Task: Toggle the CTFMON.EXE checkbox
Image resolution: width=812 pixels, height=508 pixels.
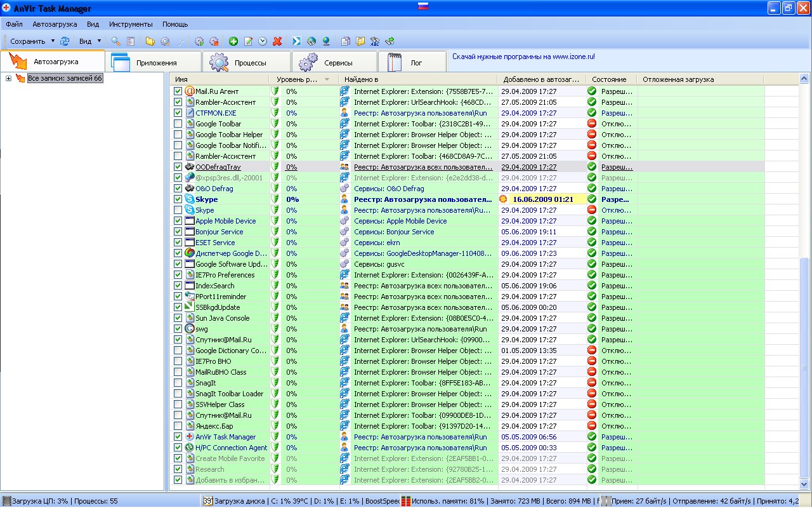Action: [178, 113]
